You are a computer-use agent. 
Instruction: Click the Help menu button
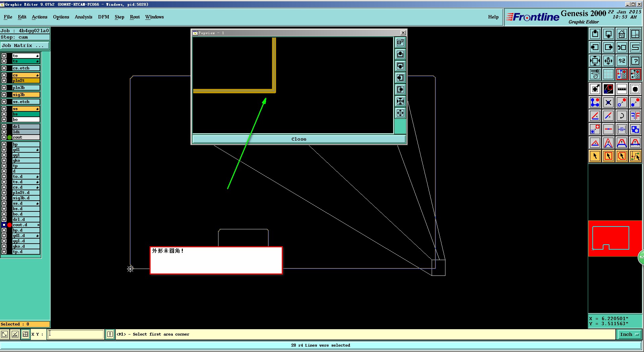tap(493, 17)
